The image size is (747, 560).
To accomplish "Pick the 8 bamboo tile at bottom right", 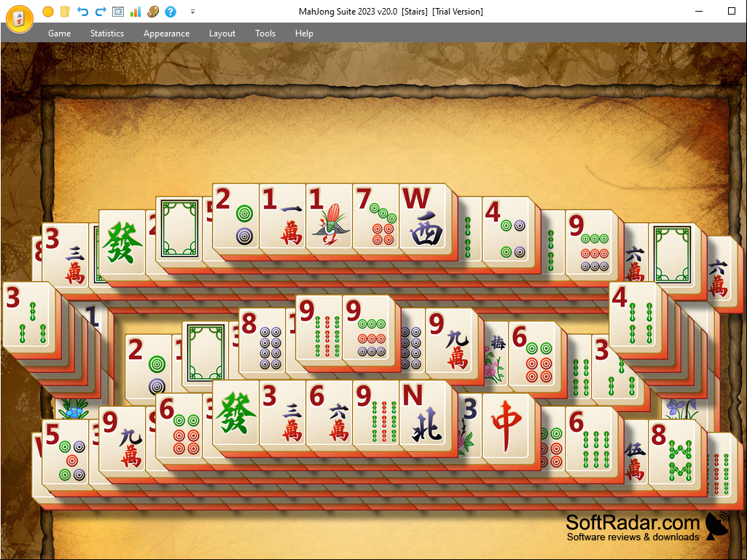I will 673,454.
